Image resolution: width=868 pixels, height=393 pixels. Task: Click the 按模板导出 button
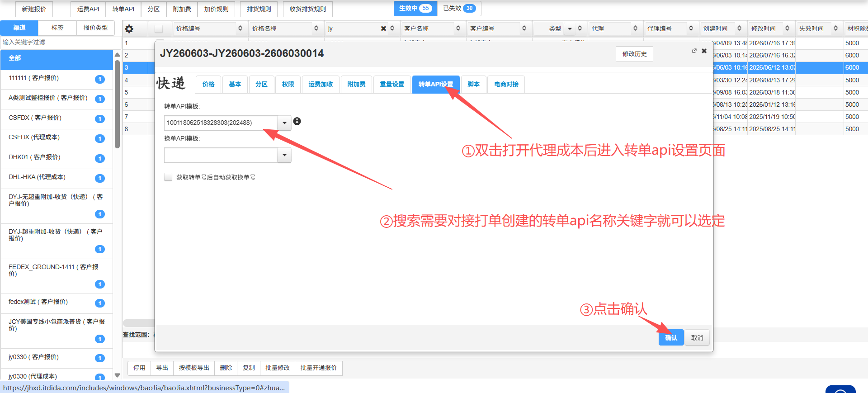click(194, 368)
